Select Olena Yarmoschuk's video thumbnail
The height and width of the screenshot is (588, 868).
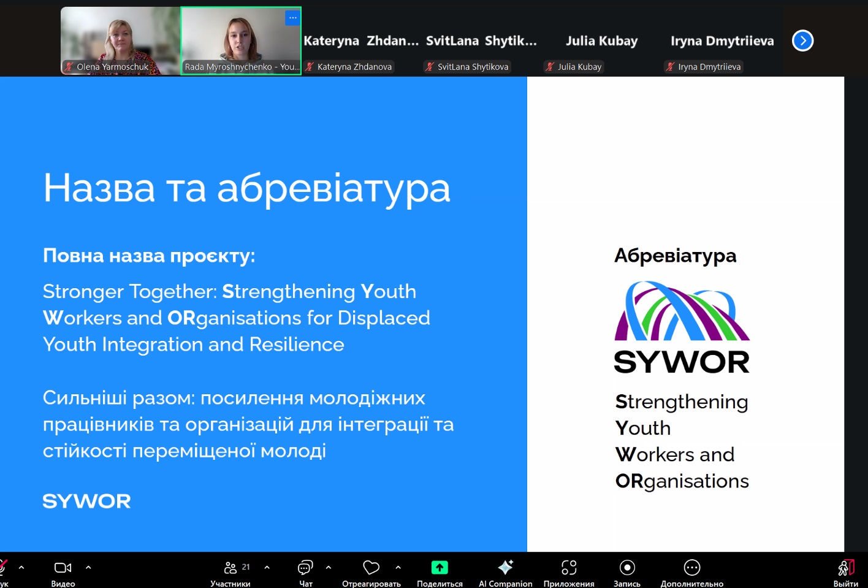coord(120,40)
